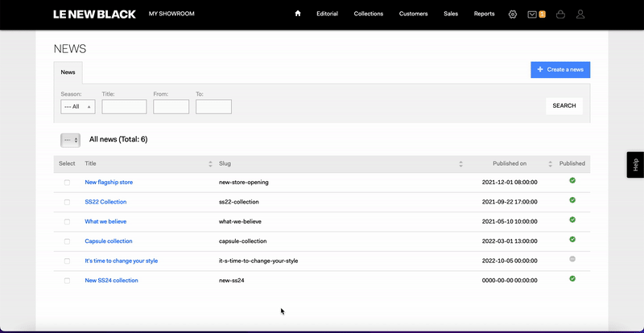This screenshot has height=333, width=644.
Task: Click the Le New Black logo
Action: click(x=94, y=14)
